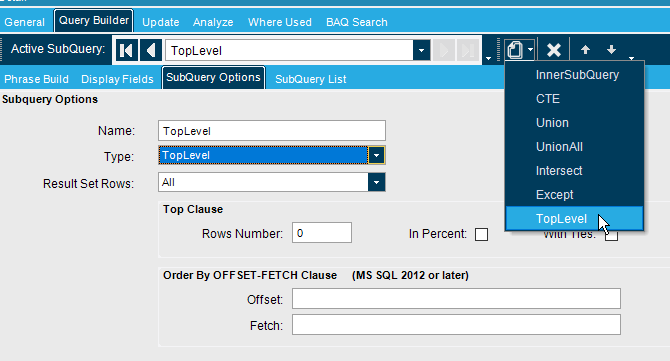Image resolution: width=670 pixels, height=361 pixels.
Task: Move subquery up with up arrow
Action: coord(585,50)
